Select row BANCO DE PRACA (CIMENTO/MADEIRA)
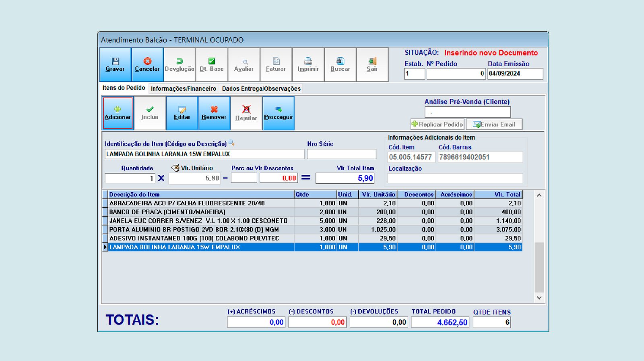 (312, 212)
